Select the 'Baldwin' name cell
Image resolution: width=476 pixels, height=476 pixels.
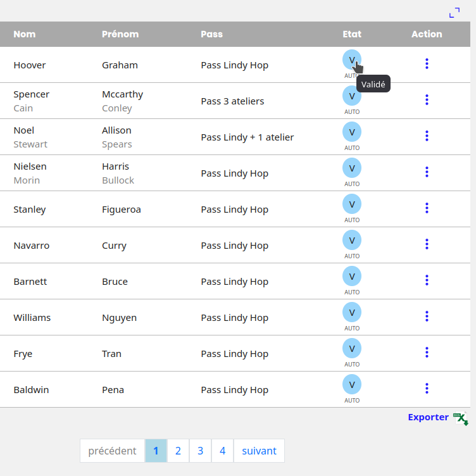[31, 390]
